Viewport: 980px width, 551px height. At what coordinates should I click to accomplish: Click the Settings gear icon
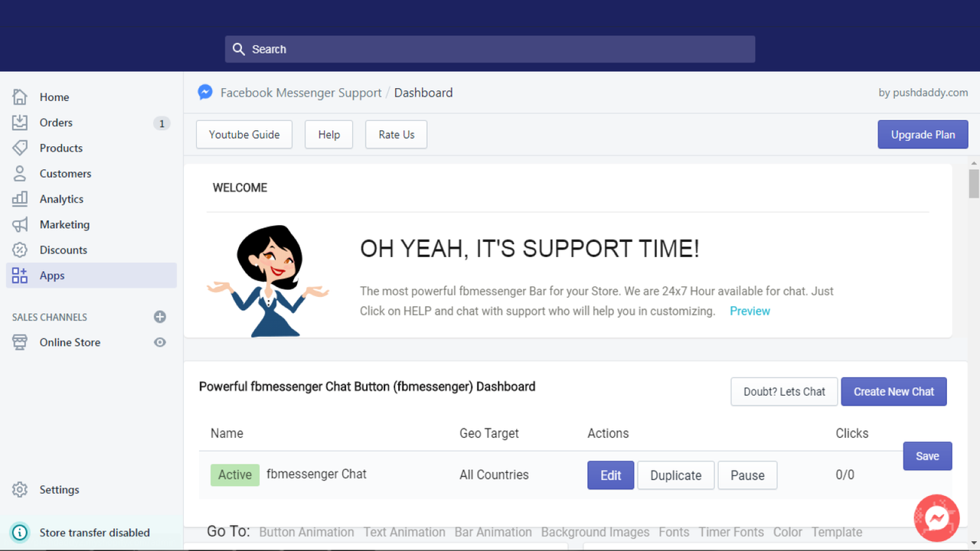[x=20, y=490]
